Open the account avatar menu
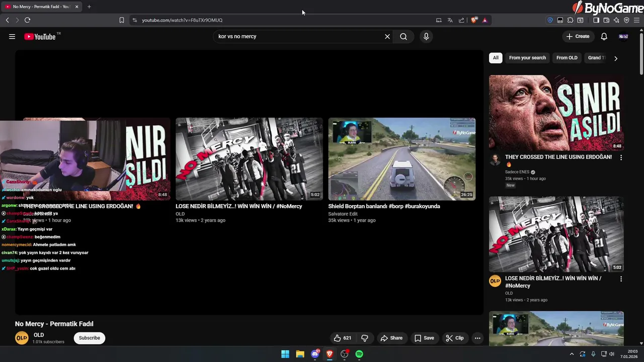The image size is (644, 362). click(623, 36)
